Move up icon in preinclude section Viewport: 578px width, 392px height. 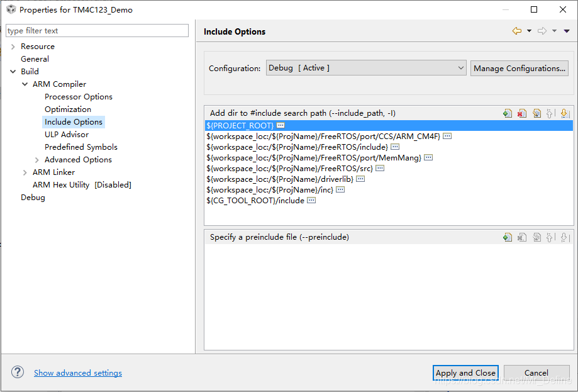point(550,237)
